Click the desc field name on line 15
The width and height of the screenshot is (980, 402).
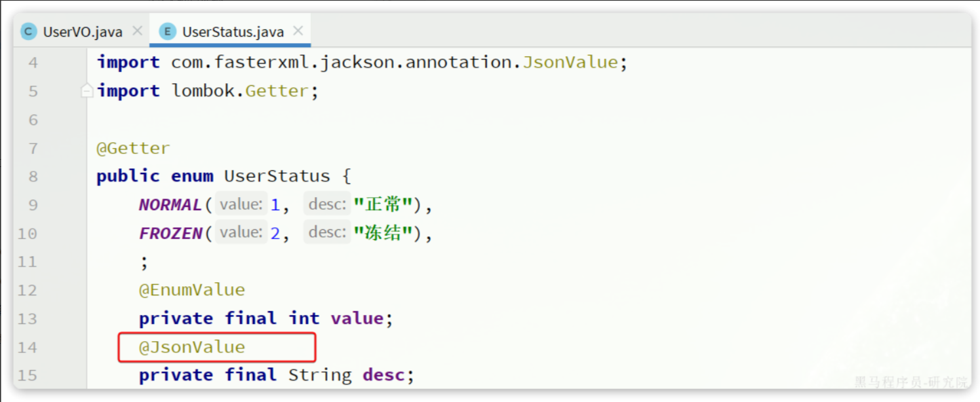pos(383,375)
